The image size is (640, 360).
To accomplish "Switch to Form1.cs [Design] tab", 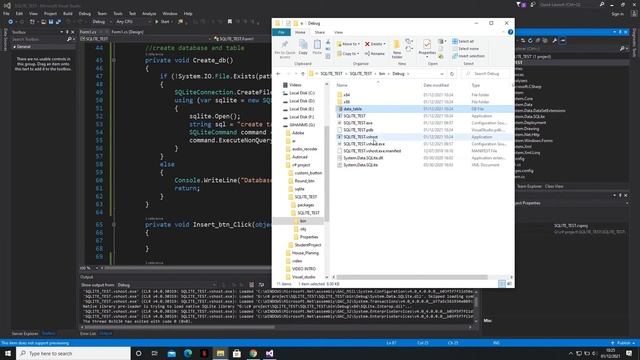I will point(127,32).
